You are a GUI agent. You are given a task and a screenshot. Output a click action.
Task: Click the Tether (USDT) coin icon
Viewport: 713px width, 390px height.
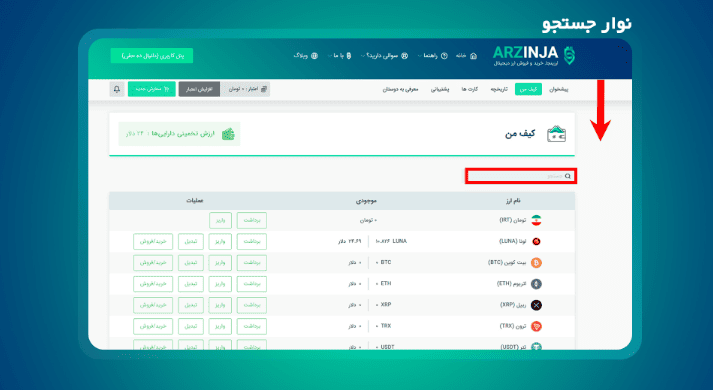(x=537, y=346)
